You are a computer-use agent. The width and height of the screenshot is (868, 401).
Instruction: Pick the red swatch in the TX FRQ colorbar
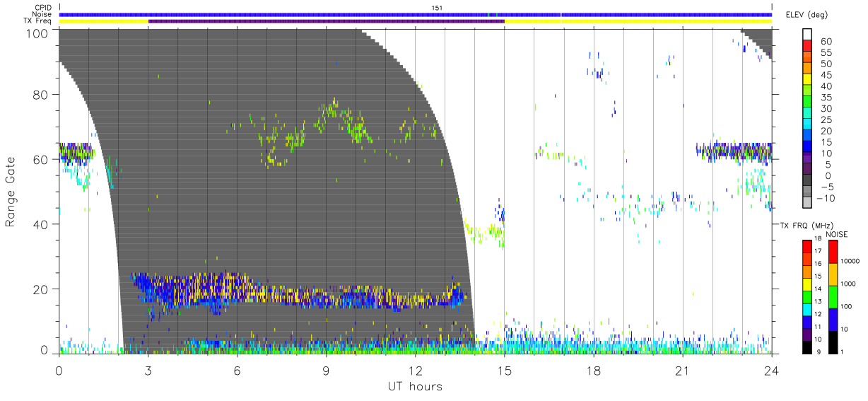tap(807, 246)
